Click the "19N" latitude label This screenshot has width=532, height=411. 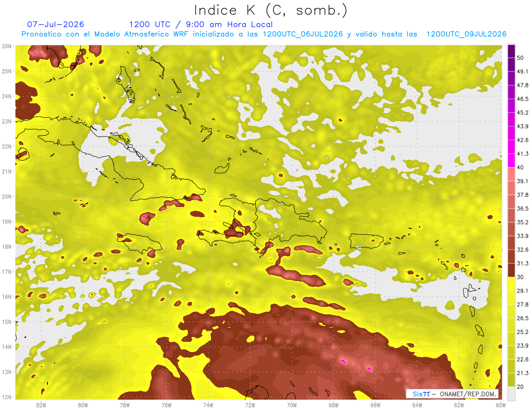click(x=7, y=221)
